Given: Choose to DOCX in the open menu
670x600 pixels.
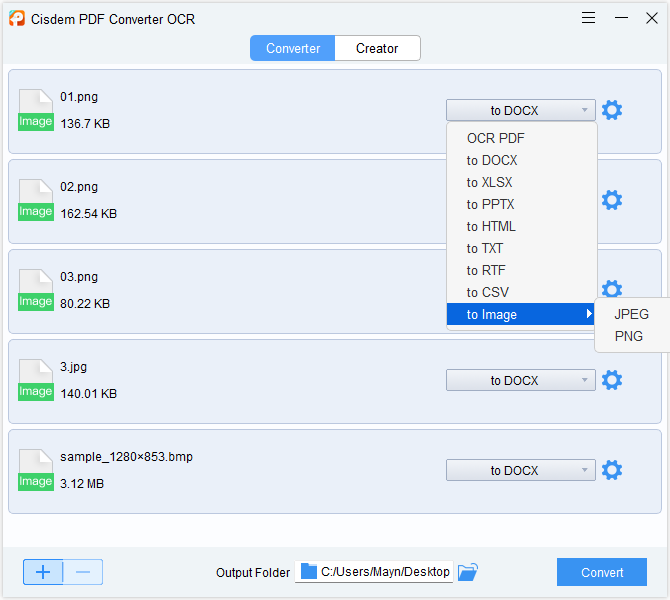Looking at the screenshot, I should point(521,160).
